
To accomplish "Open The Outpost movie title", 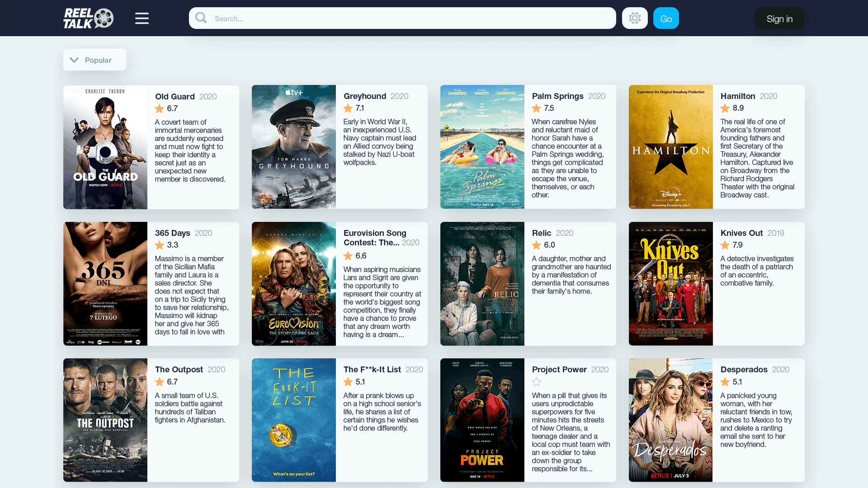I will point(179,370).
